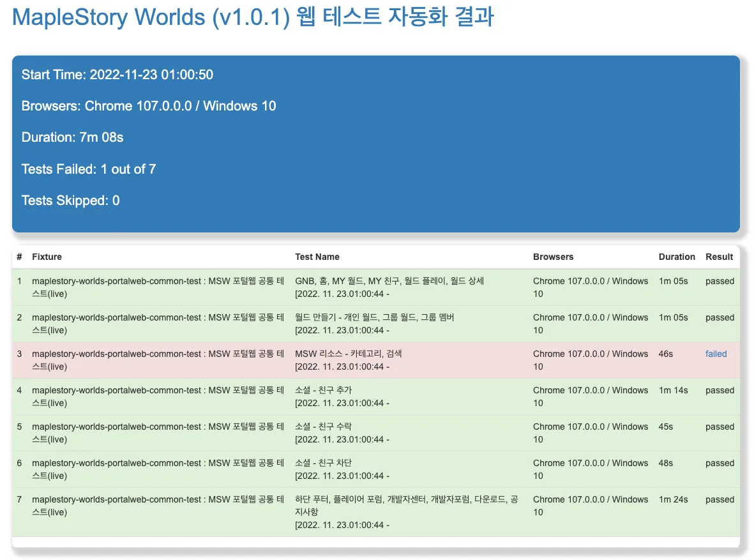Select test name starting with GNB, 홈
Viewport: 754px width, 560px height.
pyautogui.click(x=389, y=281)
